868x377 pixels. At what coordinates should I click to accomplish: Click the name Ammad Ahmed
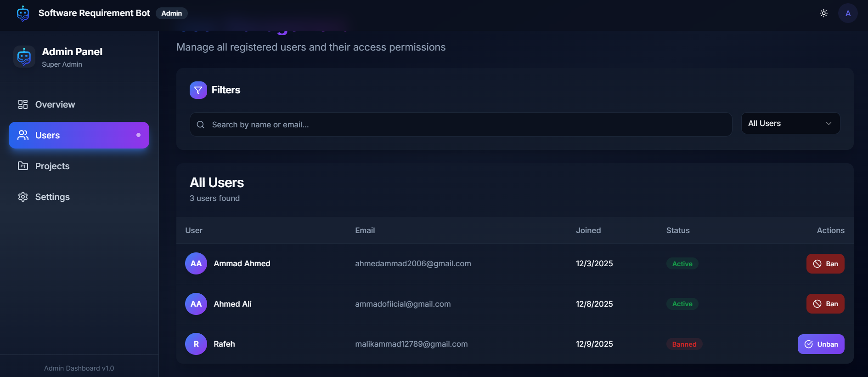click(x=242, y=263)
